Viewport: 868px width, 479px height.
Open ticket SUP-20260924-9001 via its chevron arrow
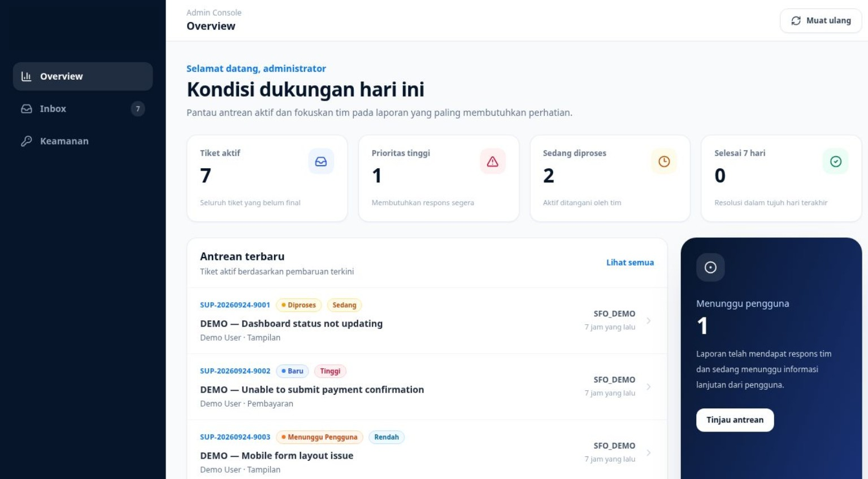coord(648,321)
